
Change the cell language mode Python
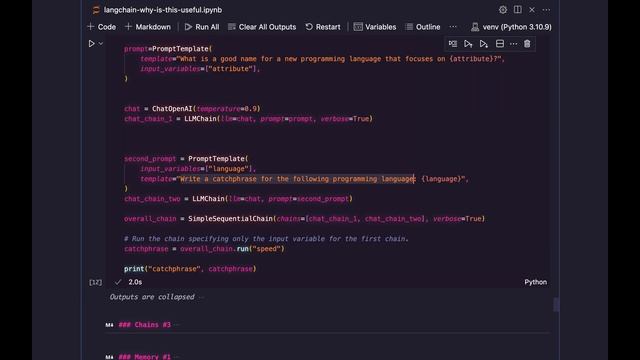(536, 282)
